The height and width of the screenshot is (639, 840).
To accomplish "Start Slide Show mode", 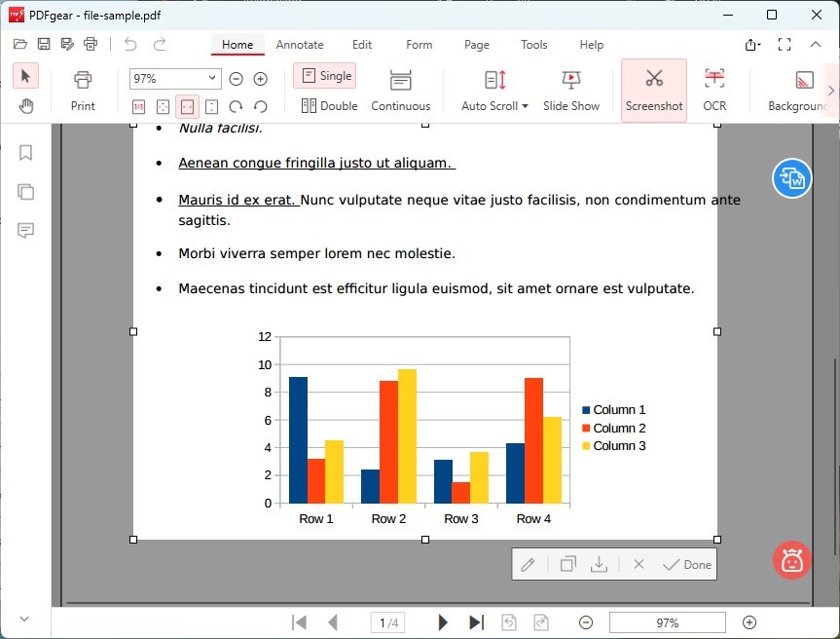I will point(570,90).
